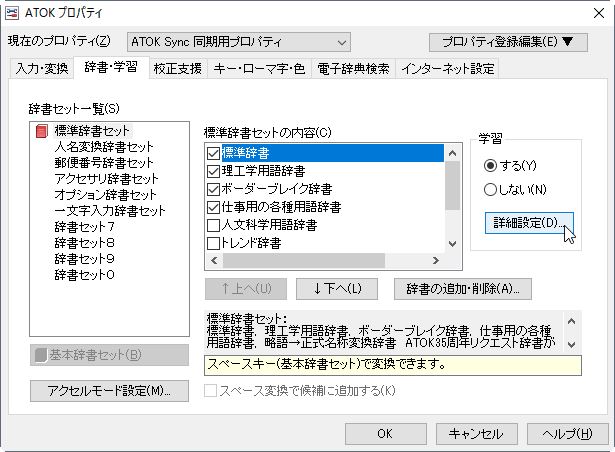Click the vertical scrollbar thumb of dictionary list

pyautogui.click(x=452, y=186)
